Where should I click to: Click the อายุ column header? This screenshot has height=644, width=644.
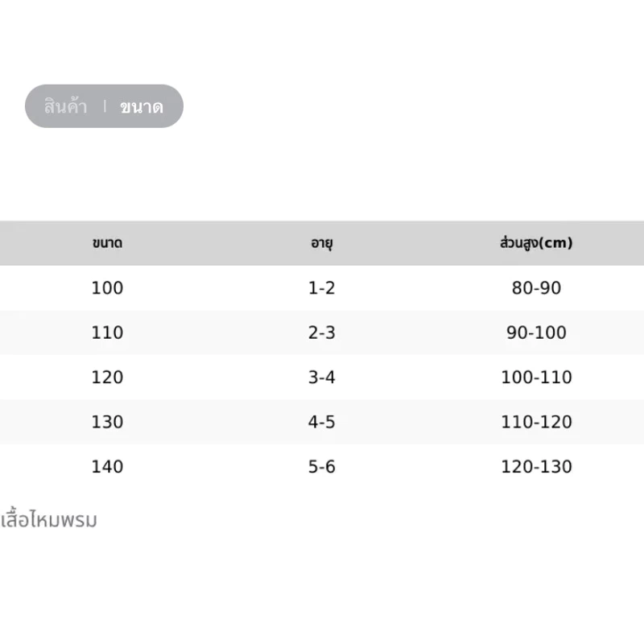tap(321, 243)
